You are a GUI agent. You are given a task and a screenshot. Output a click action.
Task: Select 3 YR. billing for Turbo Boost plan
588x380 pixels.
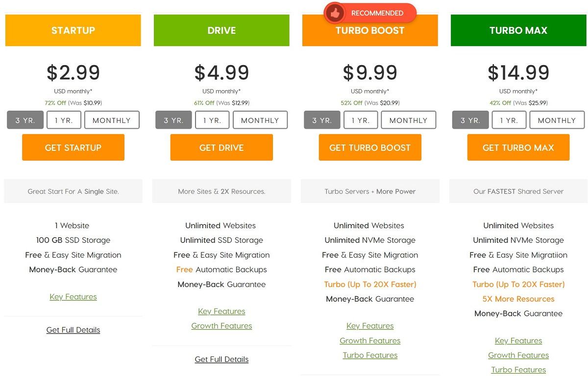pyautogui.click(x=322, y=120)
